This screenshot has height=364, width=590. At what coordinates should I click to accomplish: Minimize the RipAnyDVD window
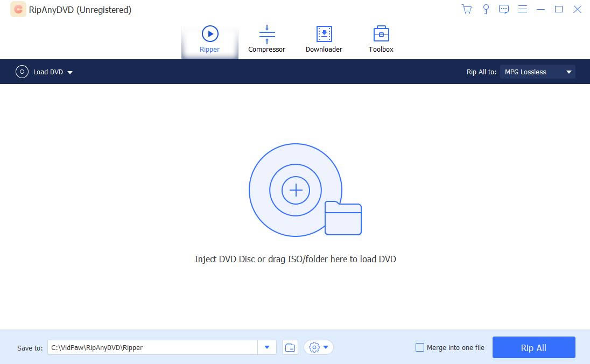[x=540, y=9]
